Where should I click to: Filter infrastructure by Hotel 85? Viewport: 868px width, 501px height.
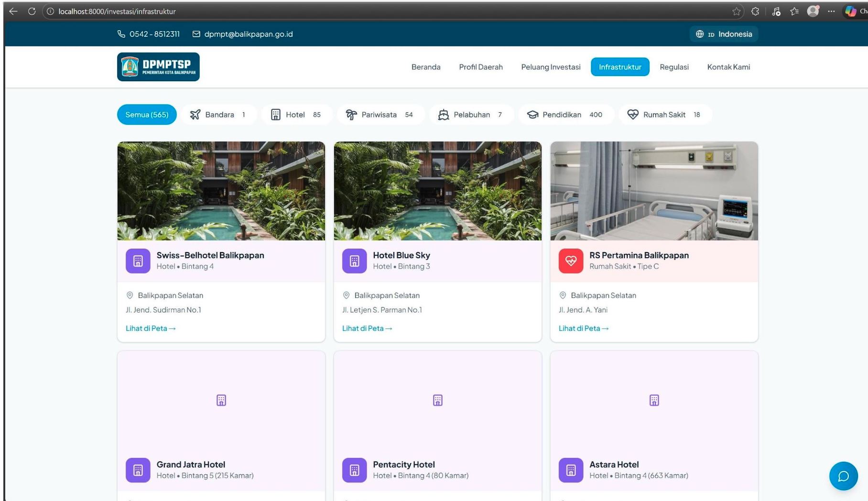pos(296,115)
